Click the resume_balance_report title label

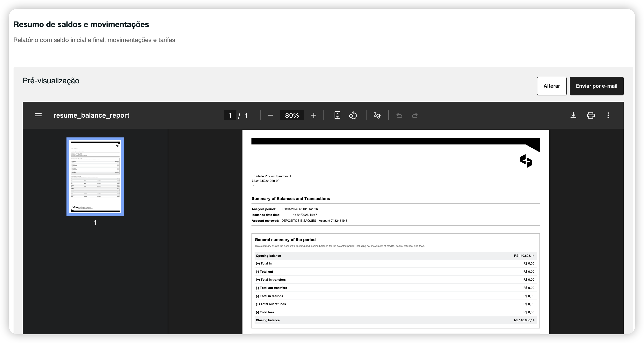point(92,115)
